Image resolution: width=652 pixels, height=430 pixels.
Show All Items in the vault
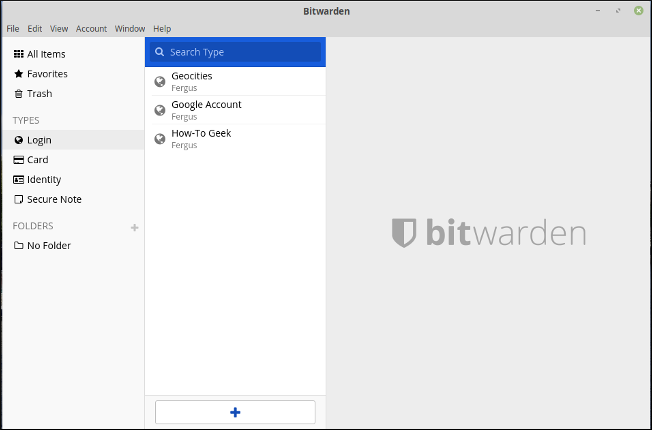(73, 54)
